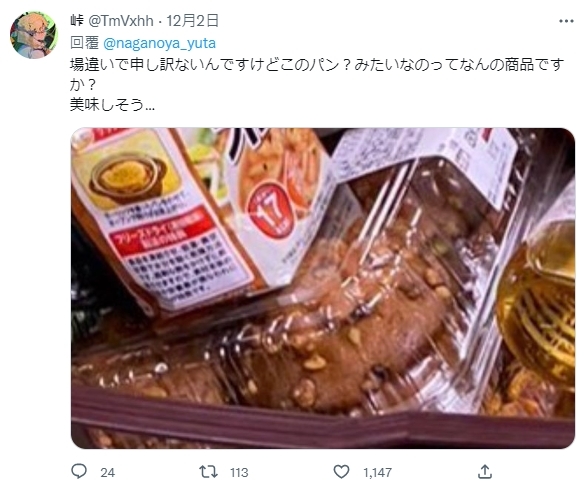Screen dimensions: 588x494
Task: Open the @TmVxhh handle profile
Action: click(x=121, y=21)
